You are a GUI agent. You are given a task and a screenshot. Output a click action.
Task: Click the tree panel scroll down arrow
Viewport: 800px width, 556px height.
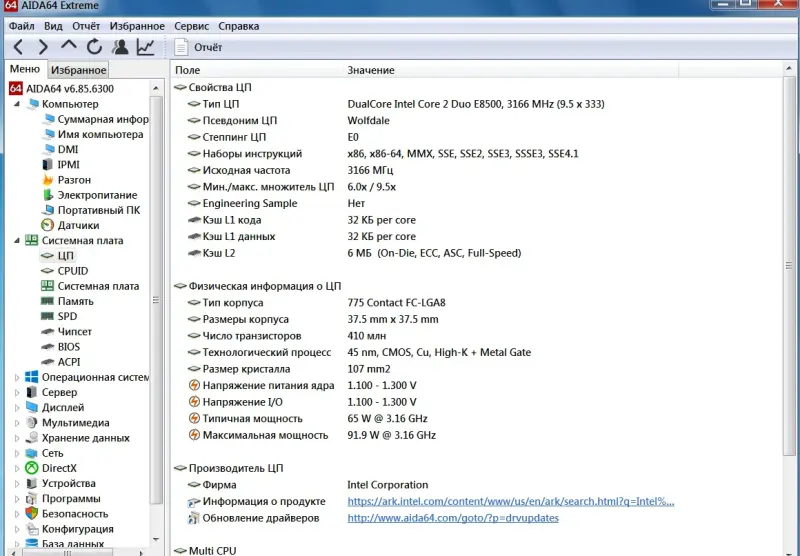156,540
